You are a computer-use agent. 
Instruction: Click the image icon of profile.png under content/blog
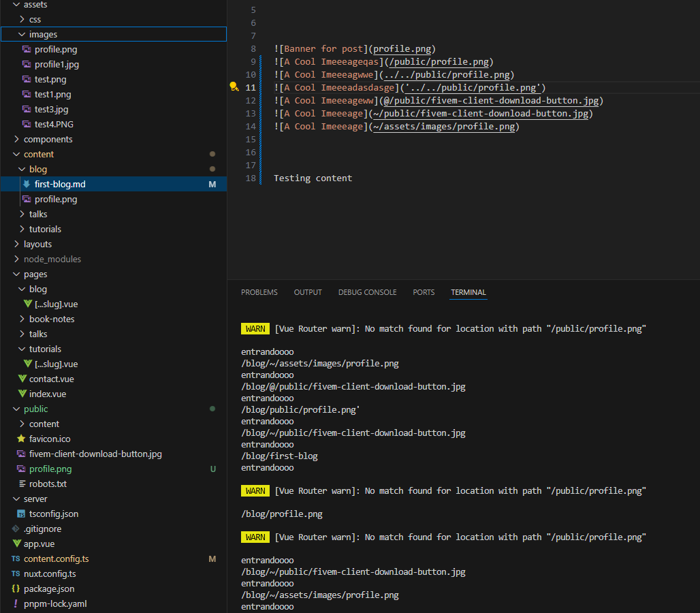tap(27, 199)
